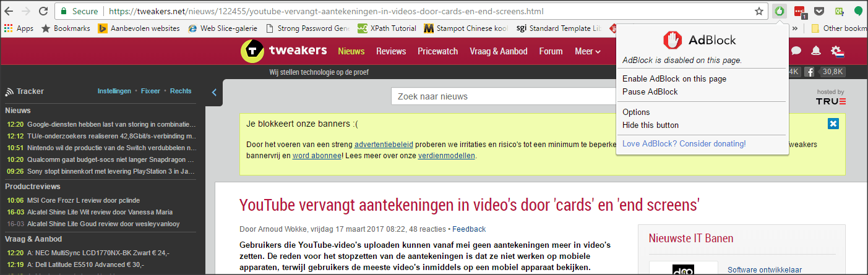The image size is (868, 275).
Task: Open AdBlock Options entry
Action: (636, 112)
